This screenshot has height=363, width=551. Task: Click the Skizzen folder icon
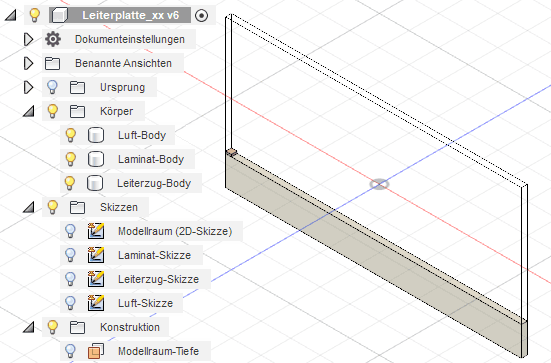(x=77, y=207)
